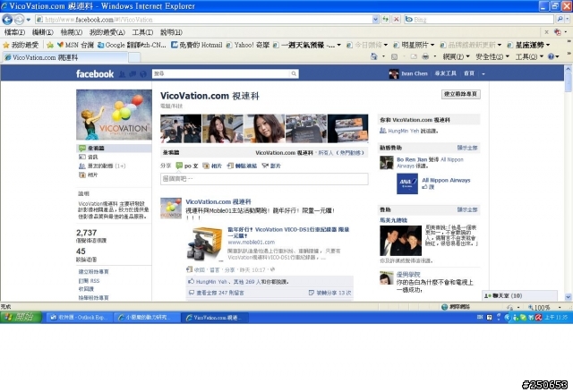Click the Bing search box
Screen dimensions: 573x392
tap(480, 20)
